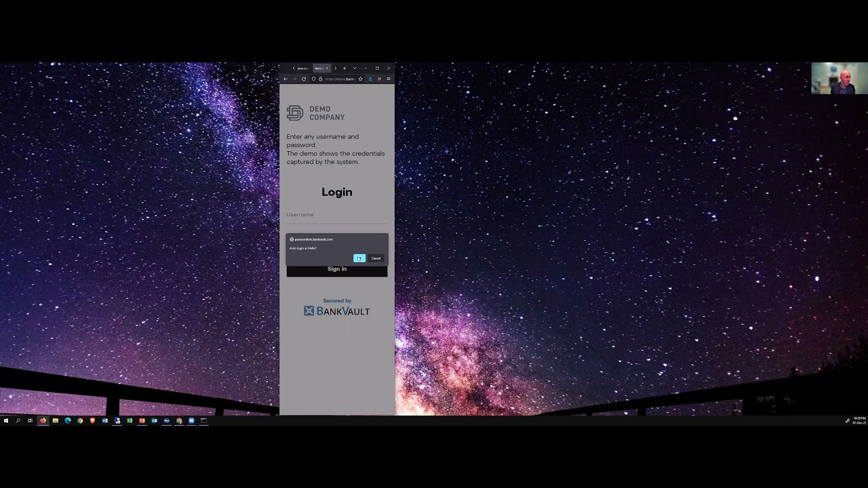
Task: Launch Microsoft Edge from the taskbar
Action: click(68, 421)
